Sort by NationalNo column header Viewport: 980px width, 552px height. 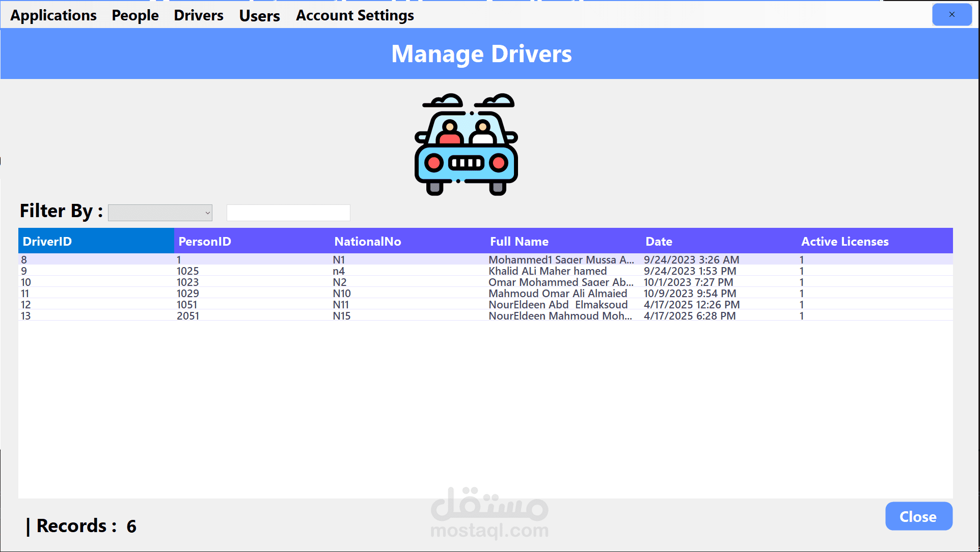(367, 241)
